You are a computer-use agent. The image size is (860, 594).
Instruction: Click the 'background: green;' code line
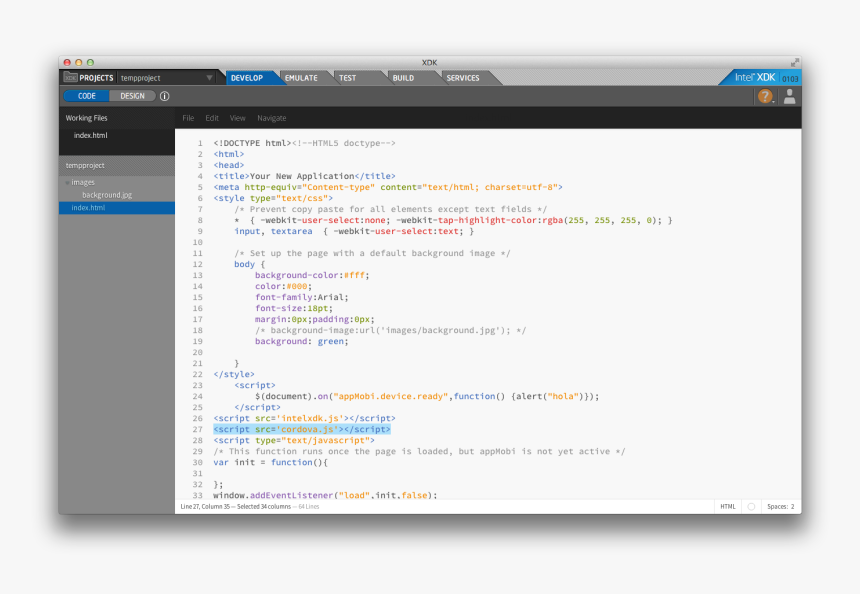tap(301, 341)
